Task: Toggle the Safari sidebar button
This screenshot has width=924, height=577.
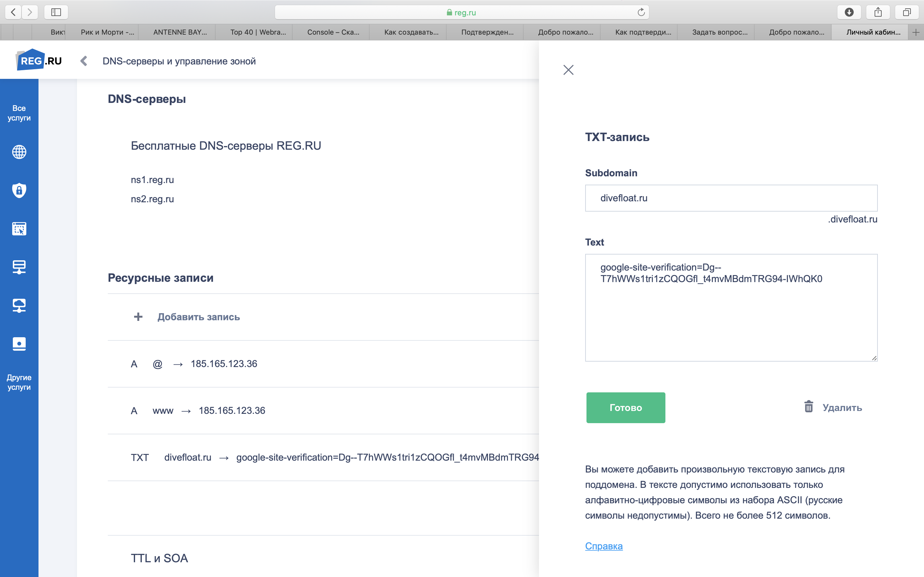Action: [56, 12]
